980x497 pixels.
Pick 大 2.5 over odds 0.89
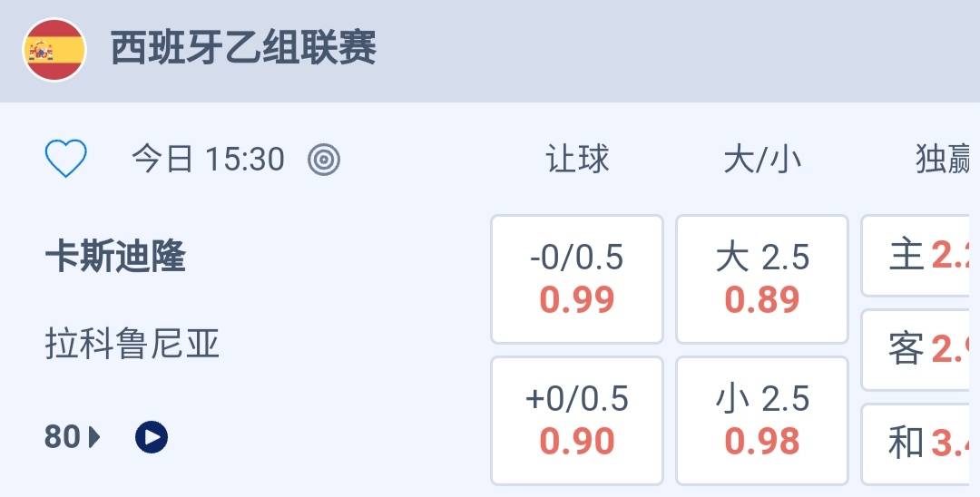pos(762,279)
